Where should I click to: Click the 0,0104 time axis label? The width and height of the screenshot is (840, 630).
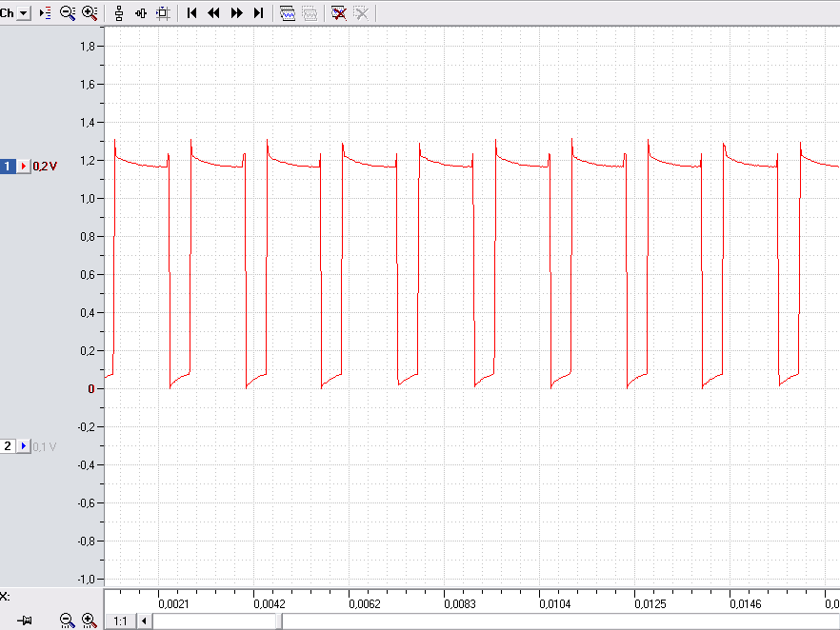tap(555, 604)
